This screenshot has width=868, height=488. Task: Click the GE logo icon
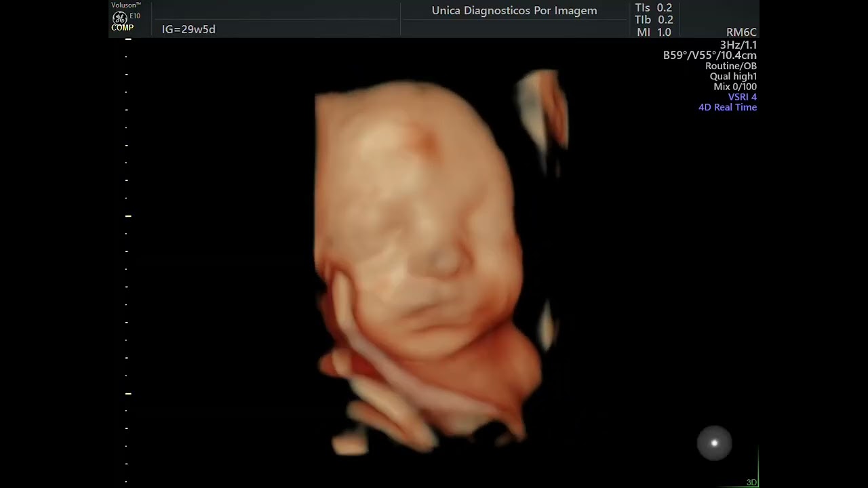[x=119, y=17]
